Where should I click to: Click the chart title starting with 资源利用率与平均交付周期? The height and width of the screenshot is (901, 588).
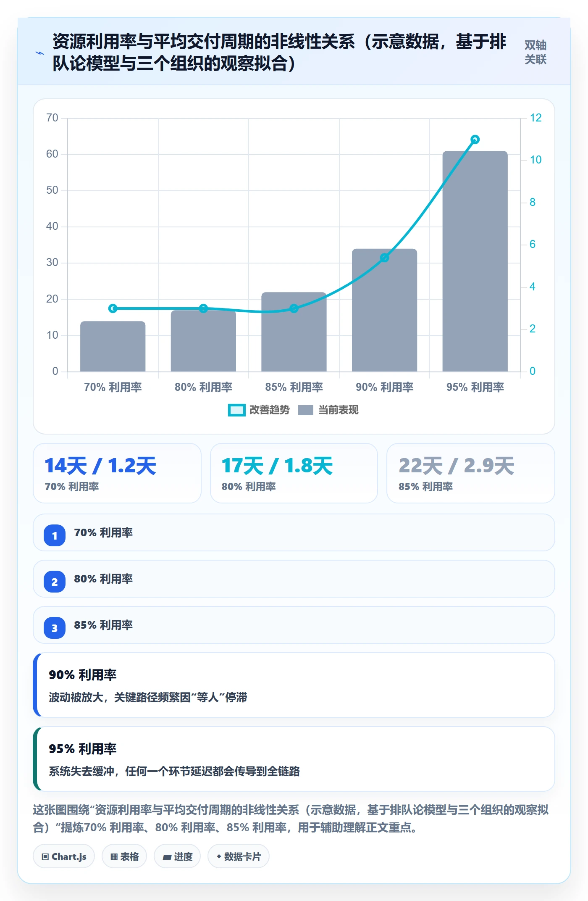(279, 53)
